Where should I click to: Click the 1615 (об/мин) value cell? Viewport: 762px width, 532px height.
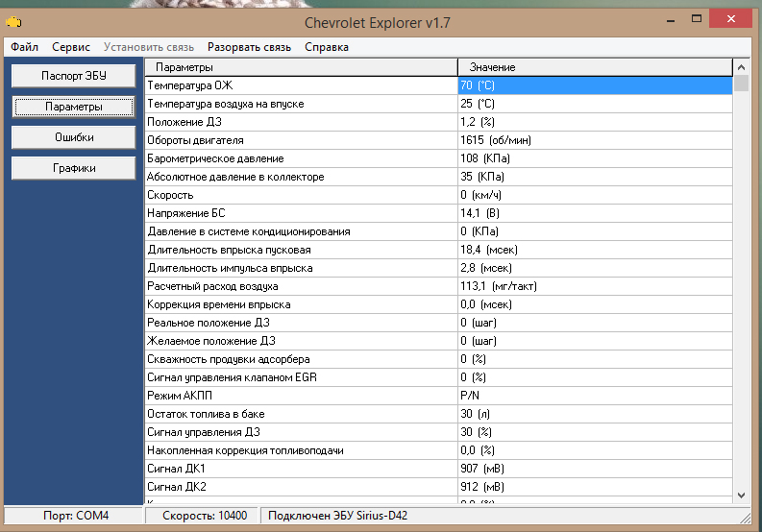[596, 140]
